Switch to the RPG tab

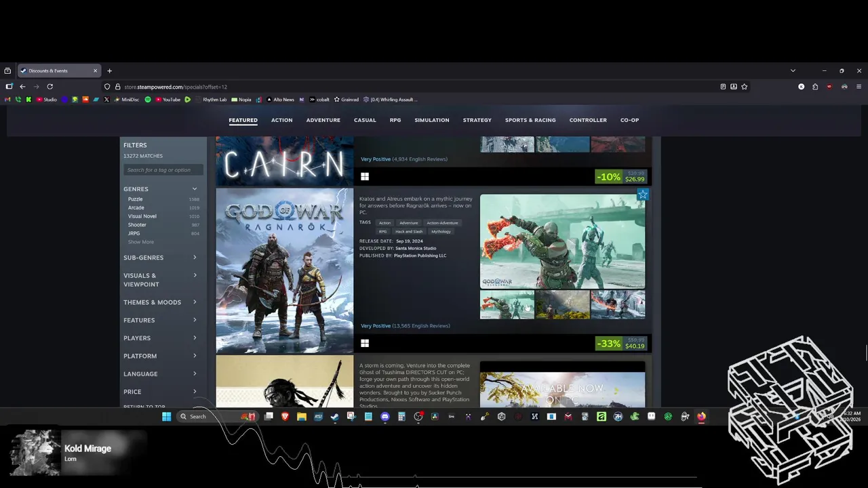(395, 120)
